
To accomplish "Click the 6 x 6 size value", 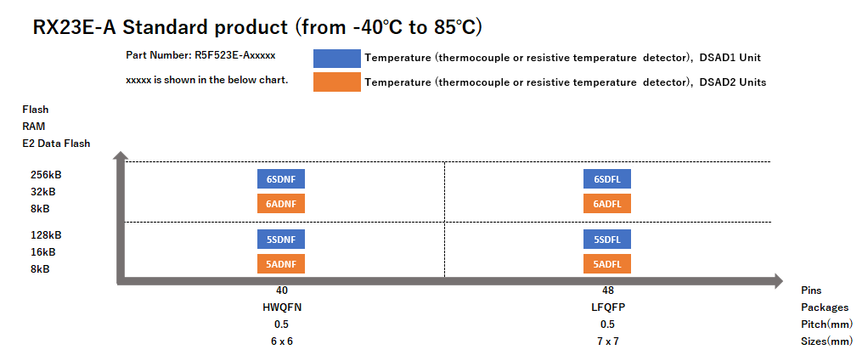I will click(282, 341).
